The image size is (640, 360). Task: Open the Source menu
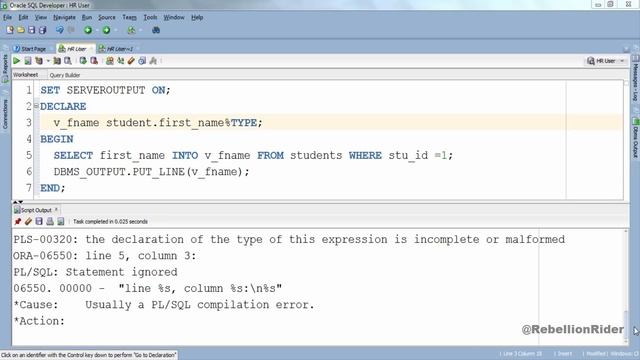pos(107,17)
